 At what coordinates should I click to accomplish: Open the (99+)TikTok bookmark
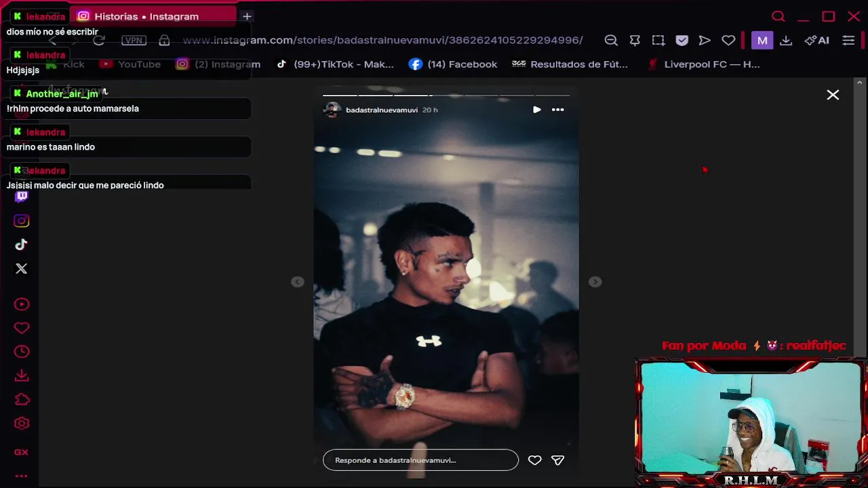click(335, 64)
